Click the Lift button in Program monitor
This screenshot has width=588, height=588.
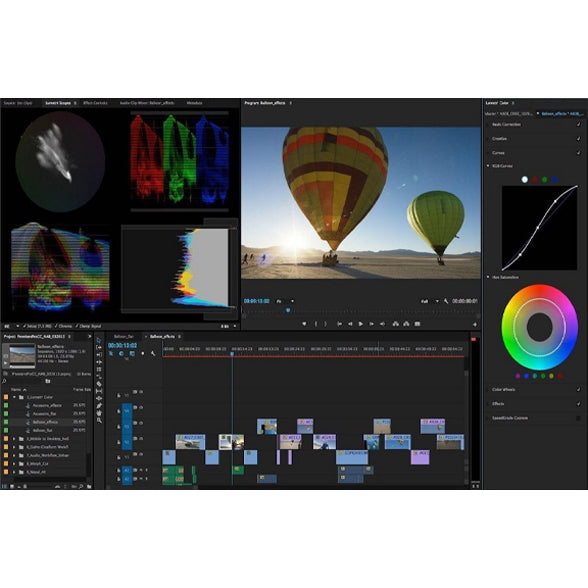pos(396,324)
